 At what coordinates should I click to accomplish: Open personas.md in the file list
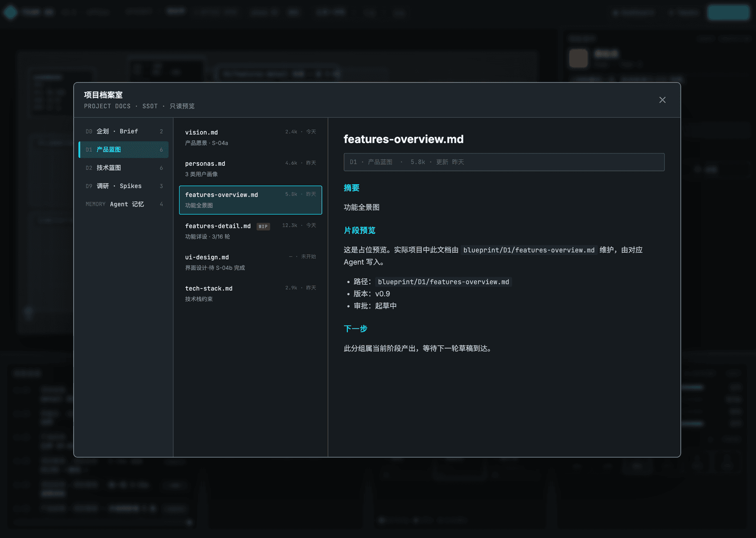(x=250, y=169)
